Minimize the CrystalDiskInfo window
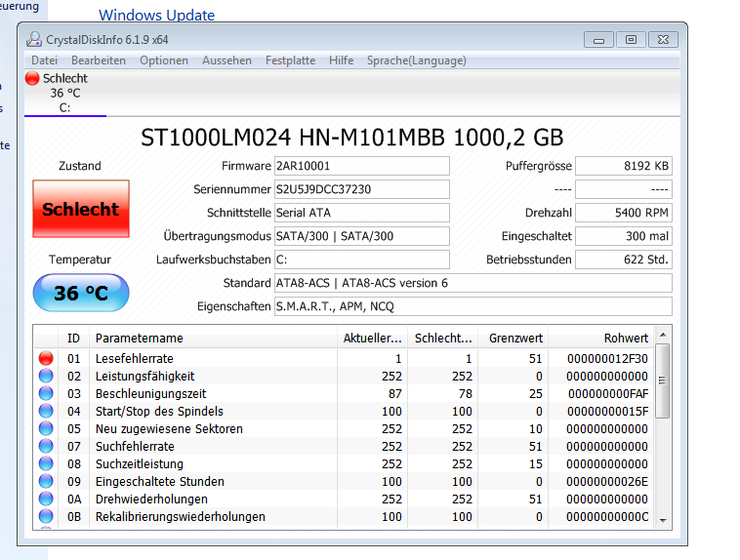 tap(598, 40)
